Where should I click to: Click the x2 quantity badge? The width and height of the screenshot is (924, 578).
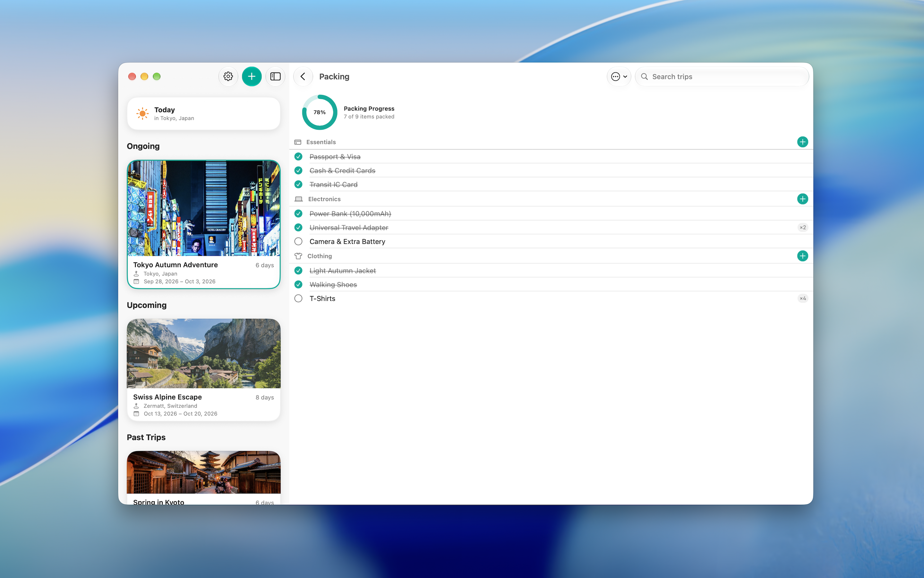point(803,227)
